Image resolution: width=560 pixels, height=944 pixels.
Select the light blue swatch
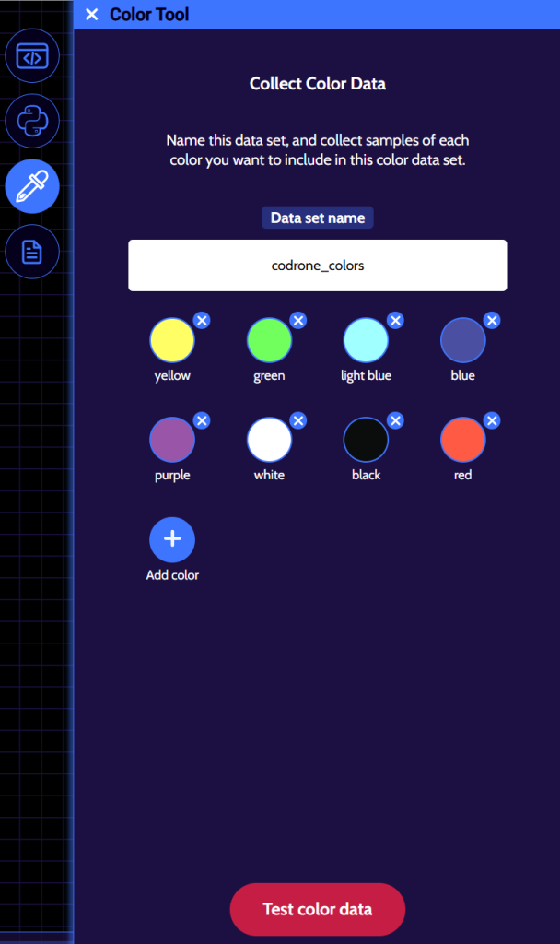[366, 341]
